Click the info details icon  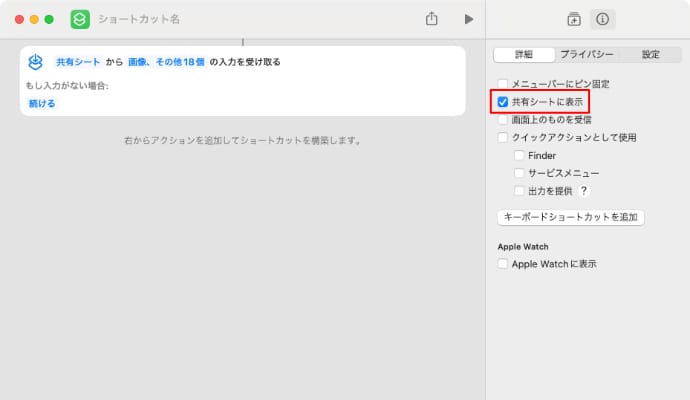tap(602, 19)
